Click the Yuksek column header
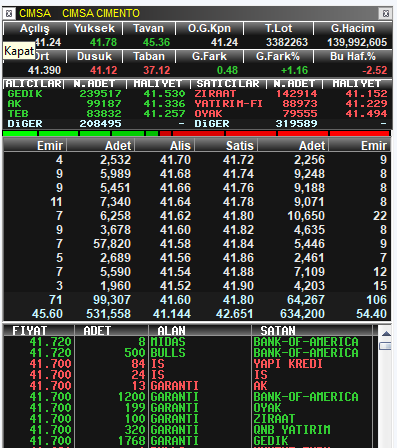The width and height of the screenshot is (397, 448). pos(94,28)
